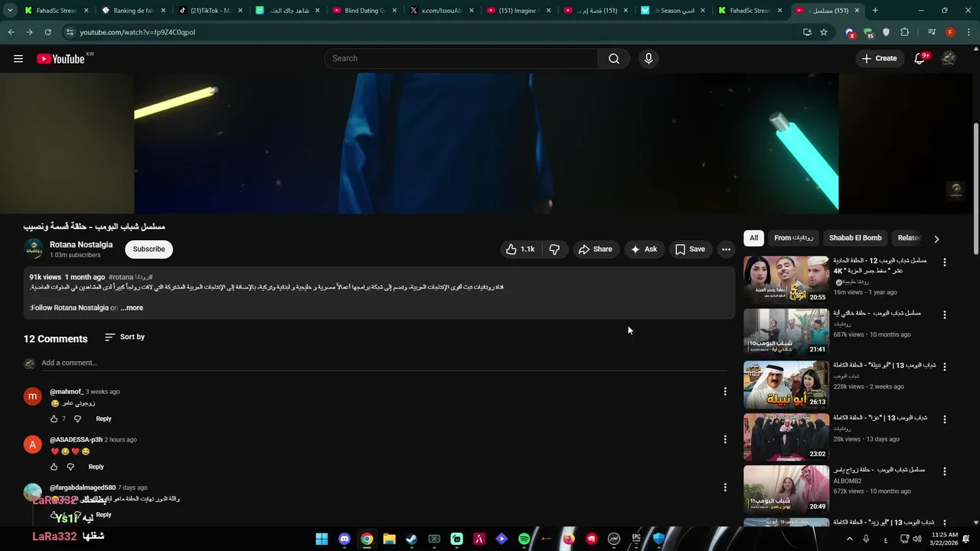Go back in browser history
Screen dimensions: 980x551
point(11,32)
